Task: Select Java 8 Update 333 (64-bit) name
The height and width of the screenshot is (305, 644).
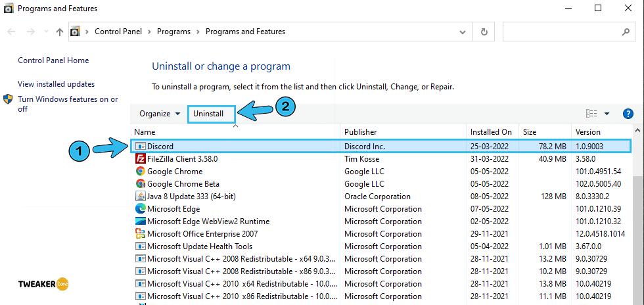Action: [x=191, y=197]
